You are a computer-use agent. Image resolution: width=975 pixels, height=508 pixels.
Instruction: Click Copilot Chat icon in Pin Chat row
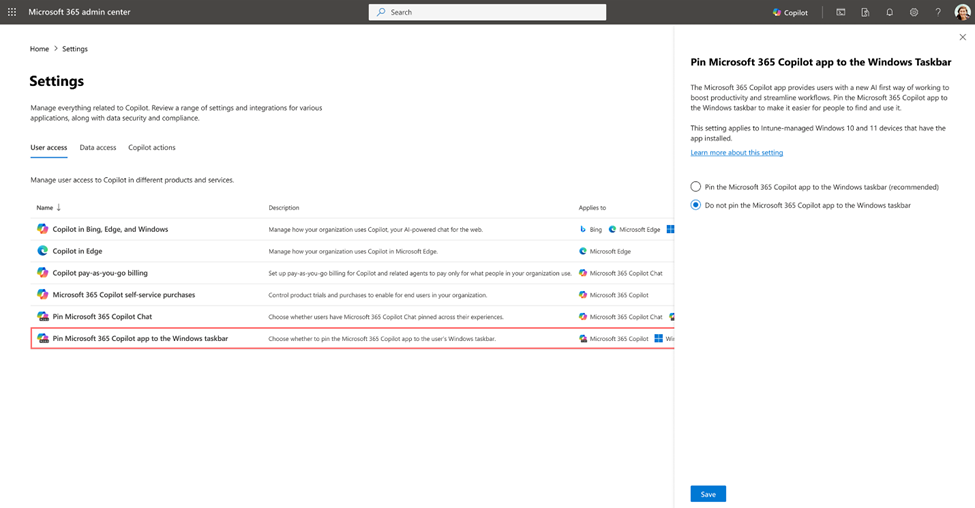(583, 316)
